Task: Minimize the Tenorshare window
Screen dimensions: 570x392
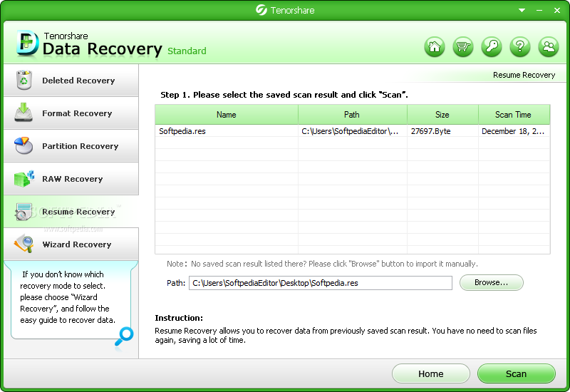Action: click(539, 11)
